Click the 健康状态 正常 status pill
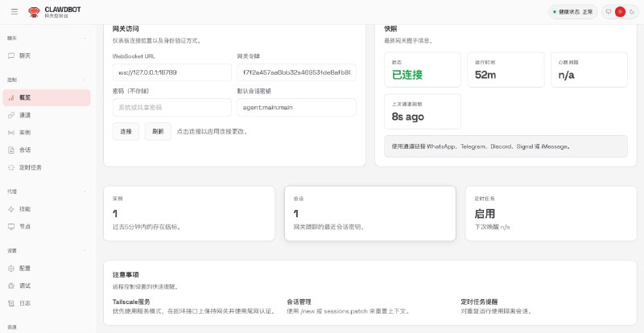The width and height of the screenshot is (644, 333). [x=573, y=12]
